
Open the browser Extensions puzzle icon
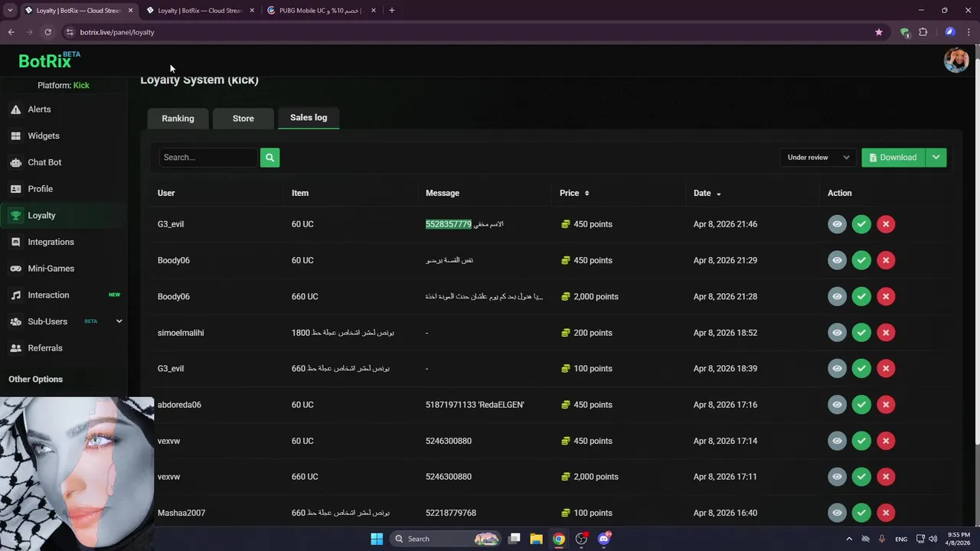coord(923,32)
